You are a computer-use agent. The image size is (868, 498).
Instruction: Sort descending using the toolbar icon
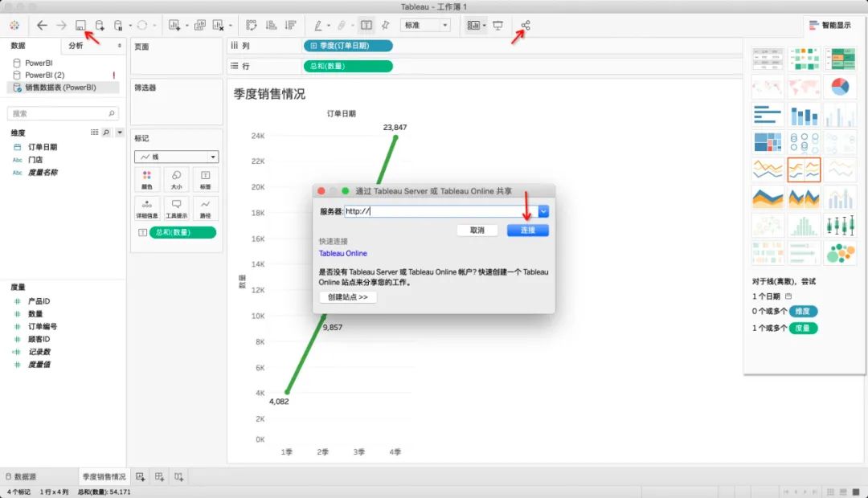point(290,26)
